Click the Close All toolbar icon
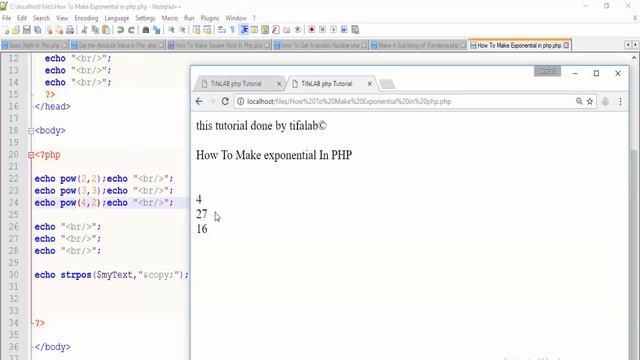Image resolution: width=640 pixels, height=360 pixels. click(x=60, y=30)
